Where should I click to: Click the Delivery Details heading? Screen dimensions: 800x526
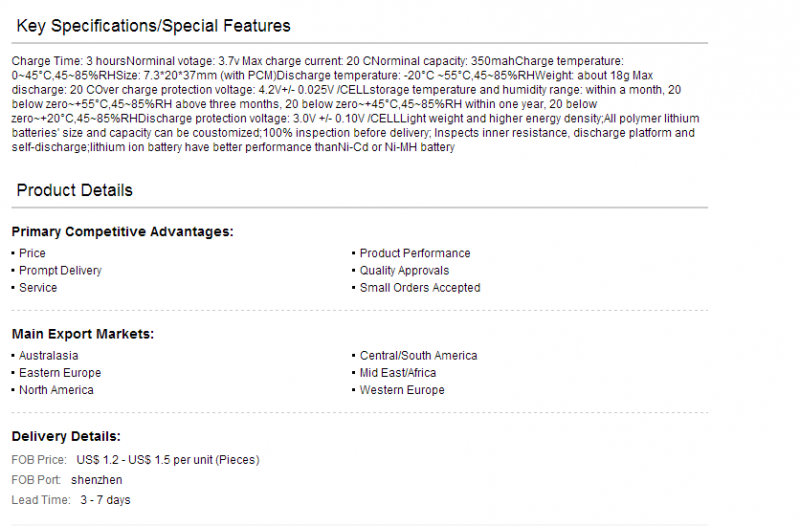tap(66, 437)
